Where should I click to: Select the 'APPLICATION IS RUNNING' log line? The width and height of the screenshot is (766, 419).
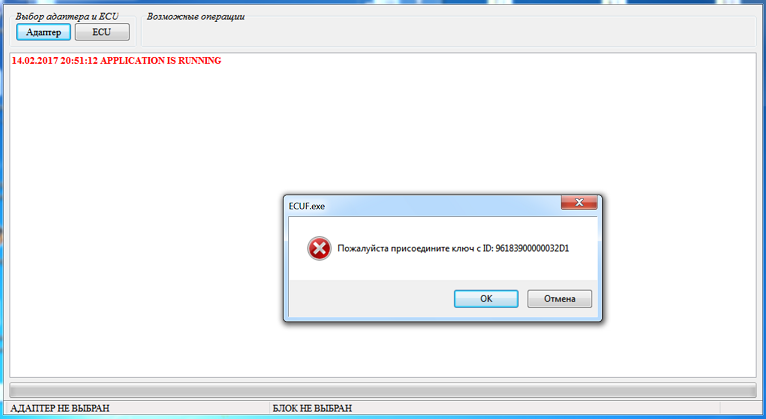[116, 61]
